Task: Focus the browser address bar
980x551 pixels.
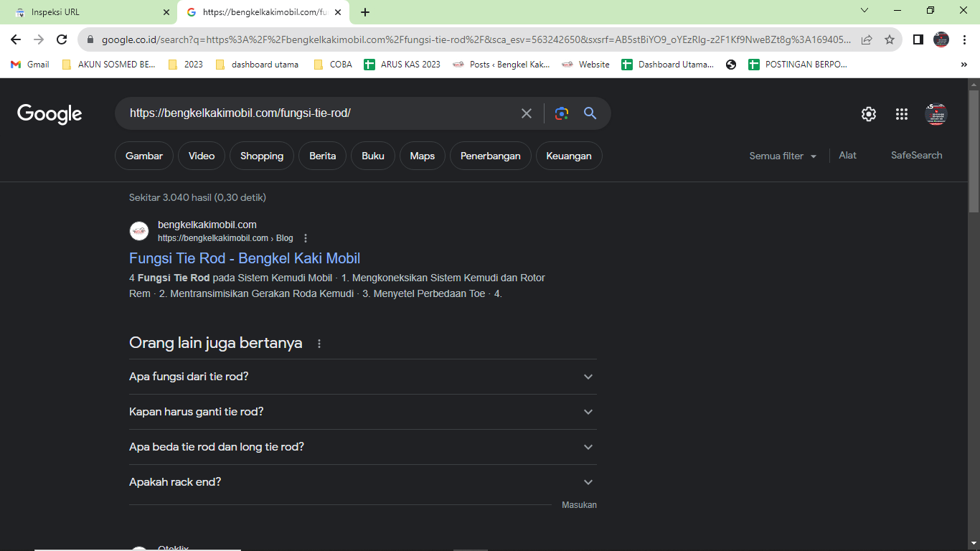Action: coord(476,39)
